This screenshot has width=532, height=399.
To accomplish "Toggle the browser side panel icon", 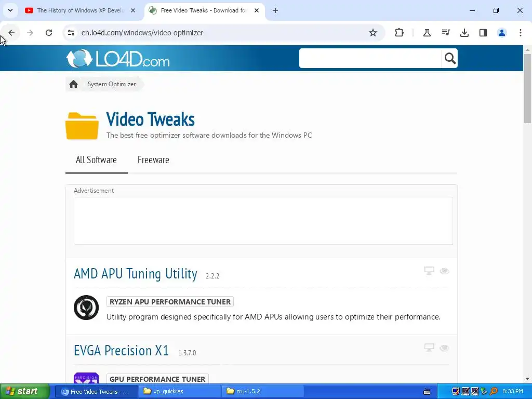I will point(483,33).
